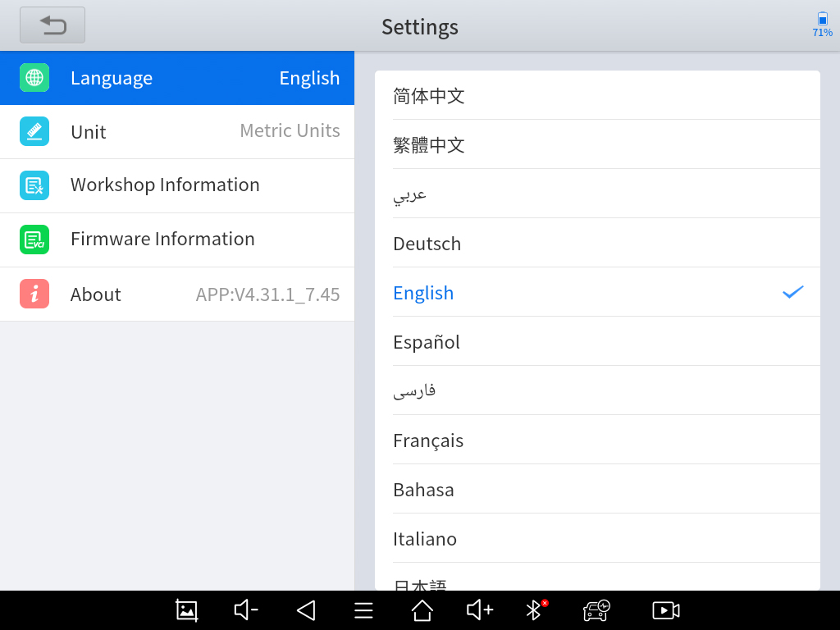Open the Language settings tab

click(x=177, y=78)
